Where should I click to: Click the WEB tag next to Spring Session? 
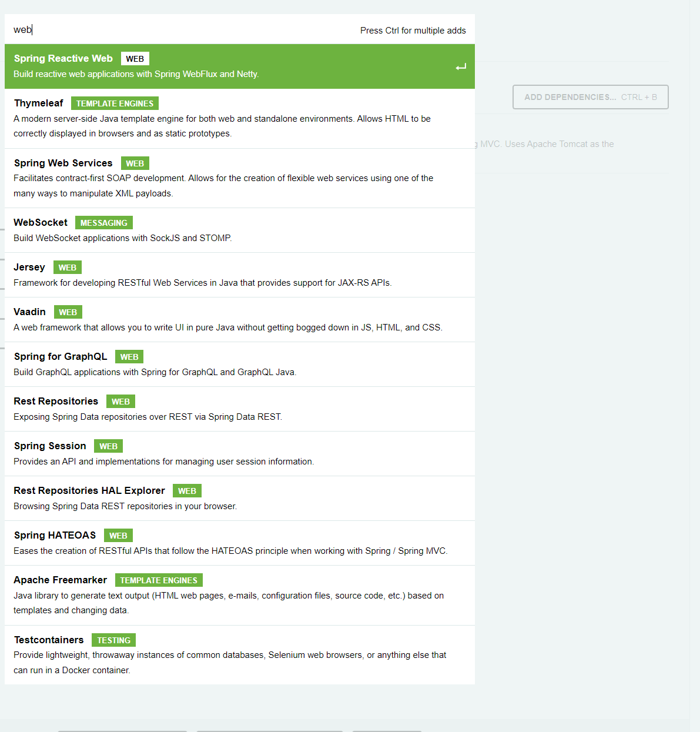coord(109,446)
